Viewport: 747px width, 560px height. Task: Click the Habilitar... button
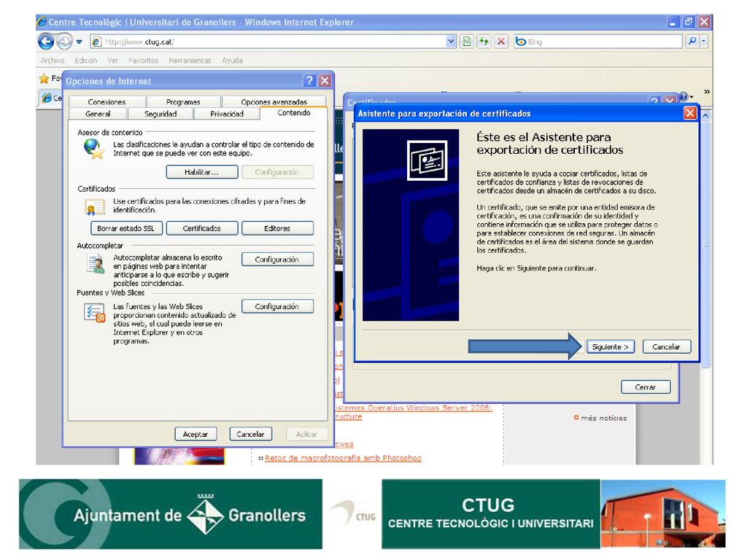(x=202, y=172)
